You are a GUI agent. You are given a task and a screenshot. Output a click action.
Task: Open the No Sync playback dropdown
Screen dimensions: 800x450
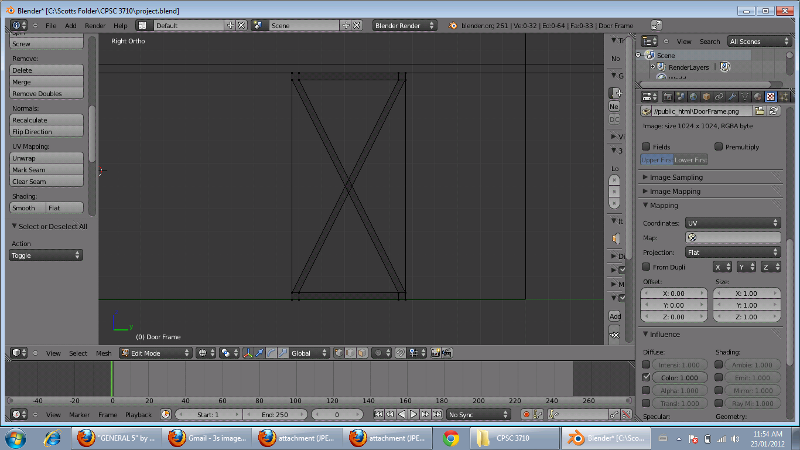(x=478, y=414)
